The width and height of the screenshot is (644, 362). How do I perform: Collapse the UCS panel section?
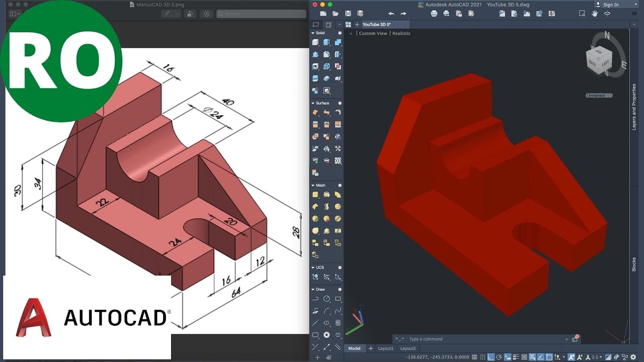pyautogui.click(x=313, y=267)
